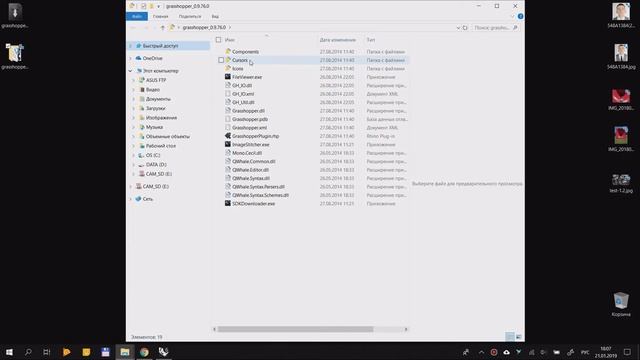The image size is (640, 360).
Task: Launch Chrome from the taskbar
Action: pos(144,352)
